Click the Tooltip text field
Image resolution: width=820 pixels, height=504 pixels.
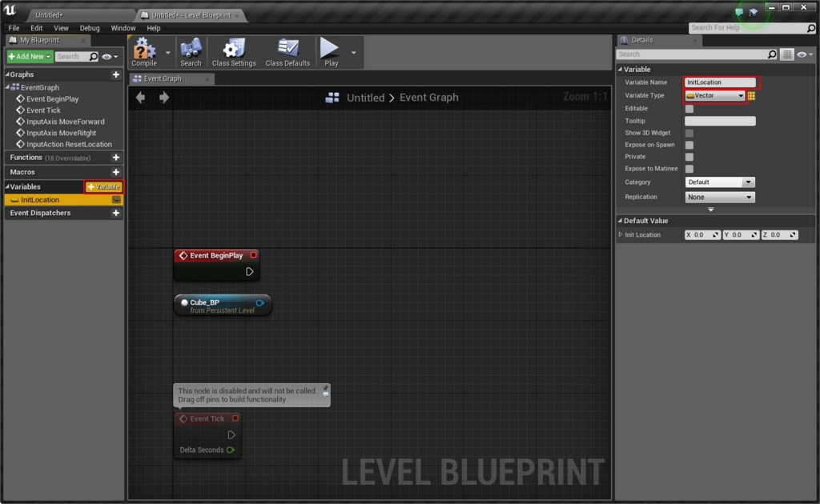click(x=720, y=121)
